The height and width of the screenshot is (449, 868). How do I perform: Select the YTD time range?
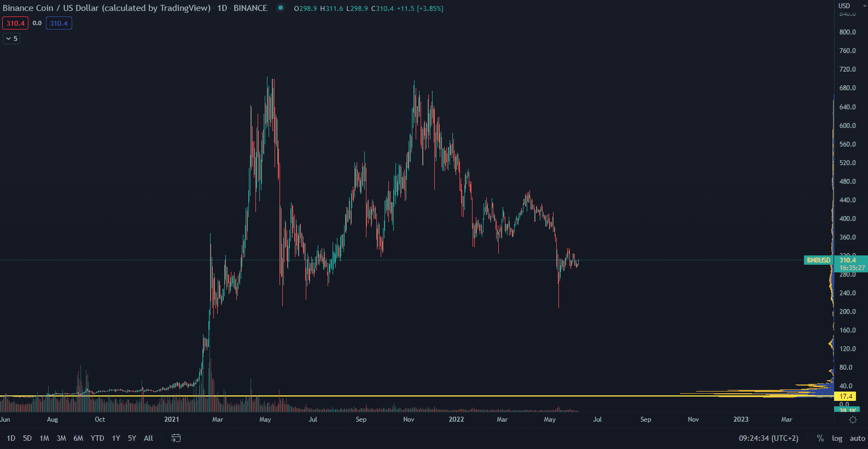pyautogui.click(x=97, y=438)
